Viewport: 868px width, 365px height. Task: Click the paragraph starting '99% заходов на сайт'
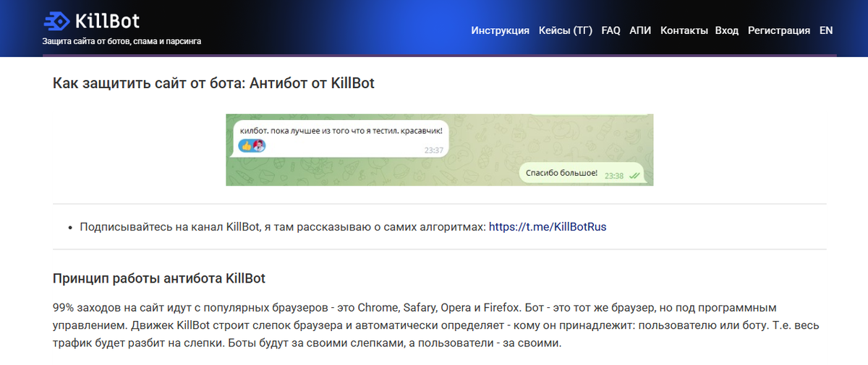[436, 325]
